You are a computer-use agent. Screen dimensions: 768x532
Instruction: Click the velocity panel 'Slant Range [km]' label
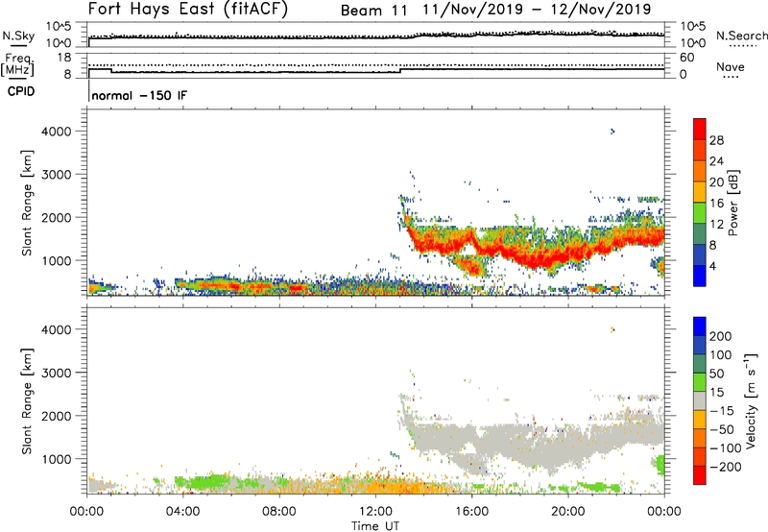(27, 400)
